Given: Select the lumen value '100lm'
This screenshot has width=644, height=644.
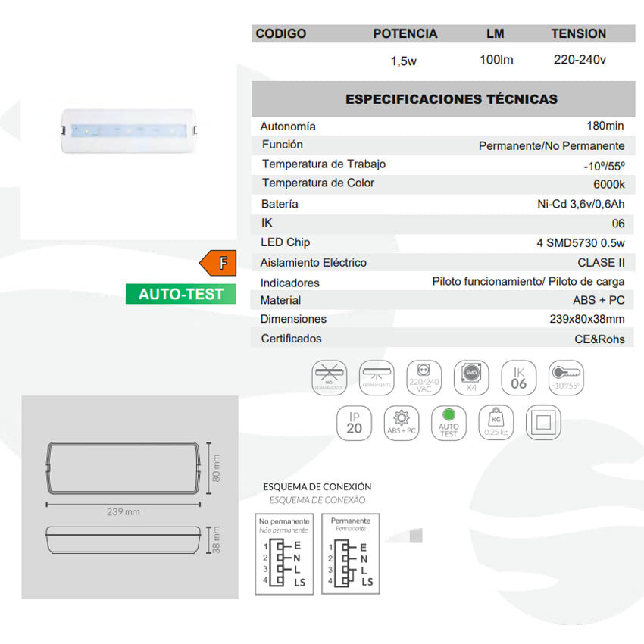Looking at the screenshot, I should click(x=496, y=60).
